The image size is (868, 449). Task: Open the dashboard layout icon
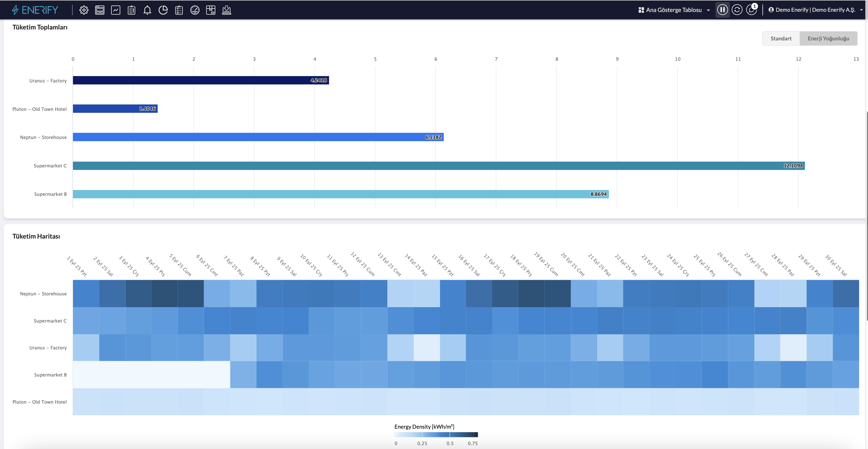click(x=100, y=10)
